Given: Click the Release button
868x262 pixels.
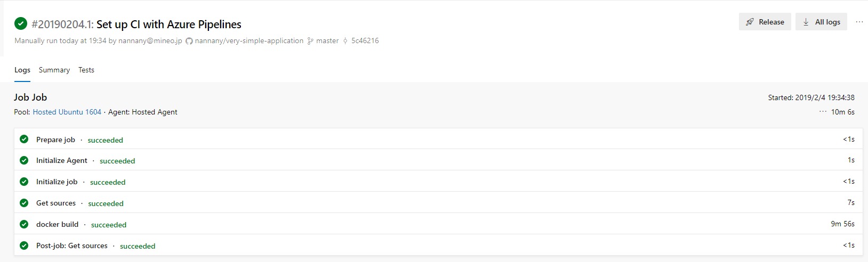Looking at the screenshot, I should (x=765, y=22).
